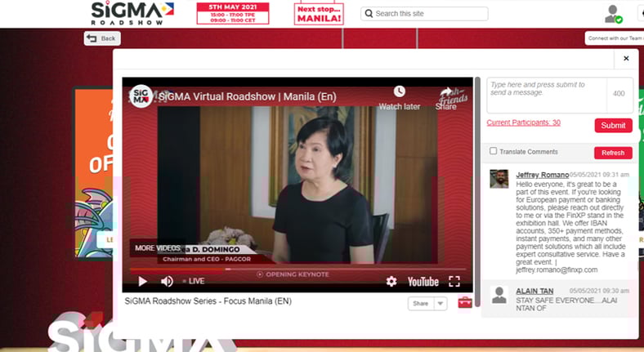Image resolution: width=644 pixels, height=352 pixels.
Task: Open YouTube player settings gear
Action: [391, 281]
